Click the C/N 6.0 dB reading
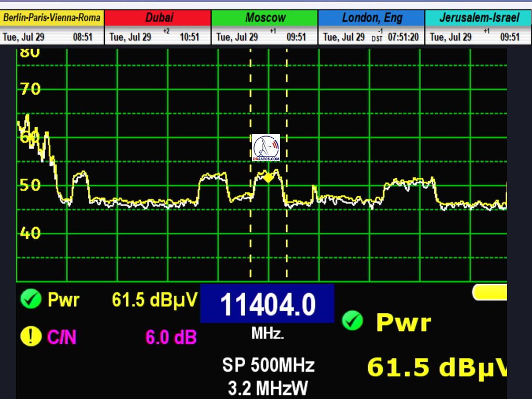 (171, 338)
